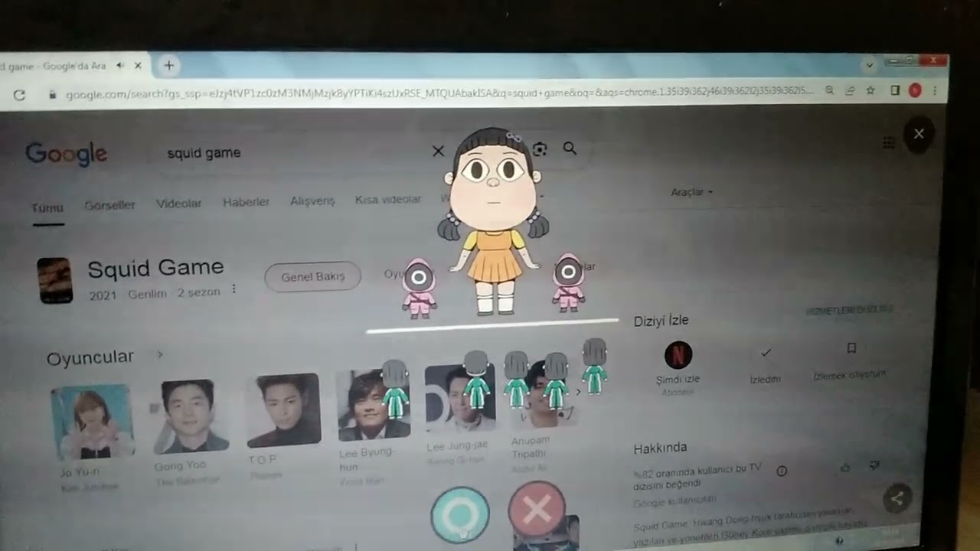Click the red X game button
980x551 pixels.
(537, 509)
